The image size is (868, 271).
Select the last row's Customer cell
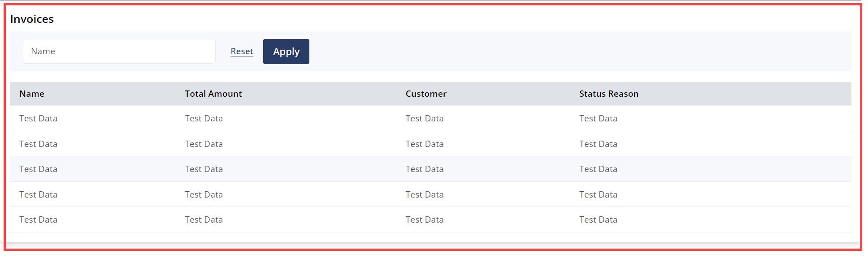(x=424, y=220)
